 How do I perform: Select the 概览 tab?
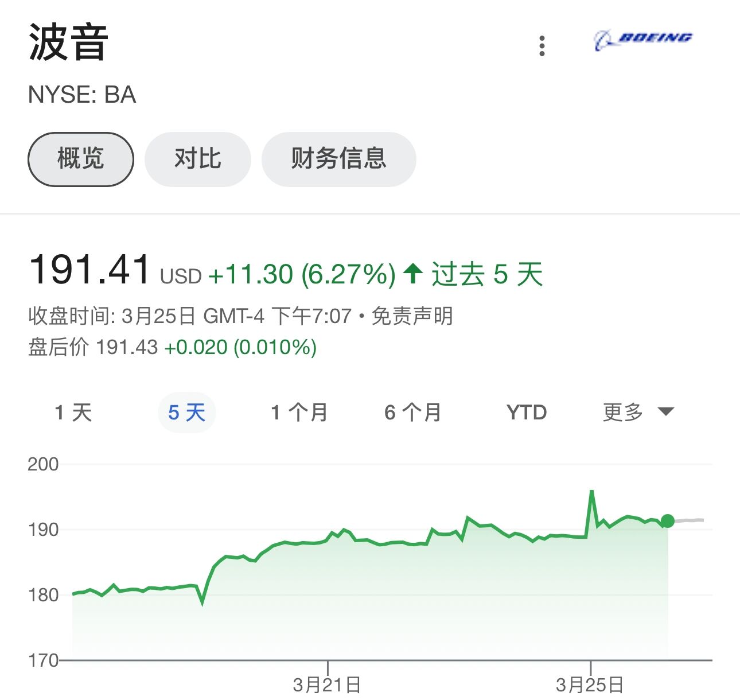[80, 160]
